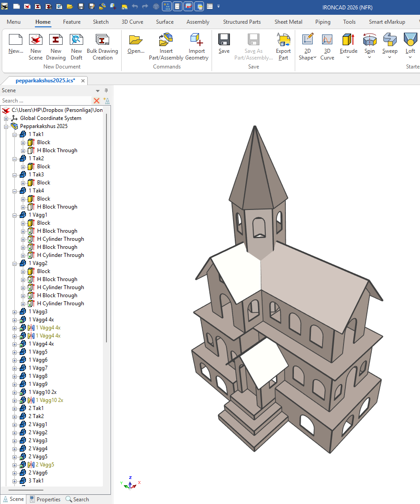Click the Bulk Drawing Creation icon
The height and width of the screenshot is (504, 420).
tap(102, 40)
